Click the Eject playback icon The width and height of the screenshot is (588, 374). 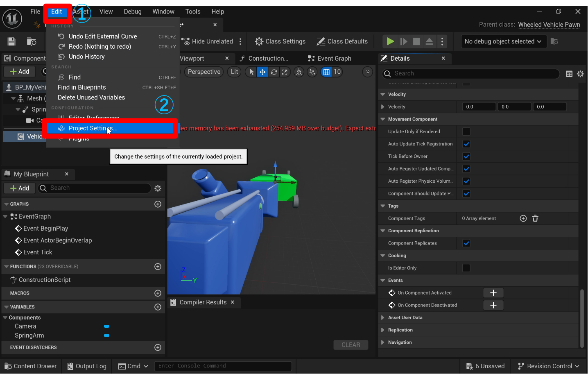pyautogui.click(x=429, y=41)
